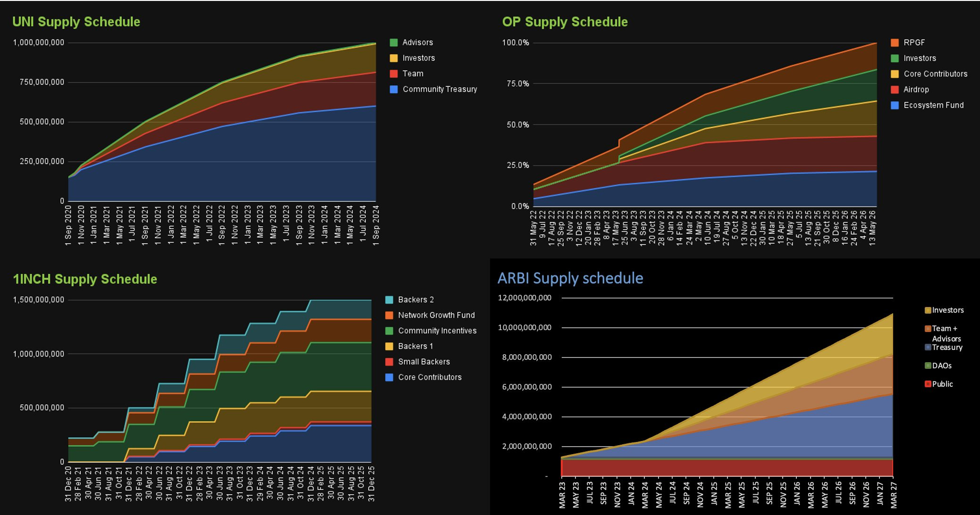Click the RPGF legend label
Screen dimensions: 980x515
pos(914,42)
